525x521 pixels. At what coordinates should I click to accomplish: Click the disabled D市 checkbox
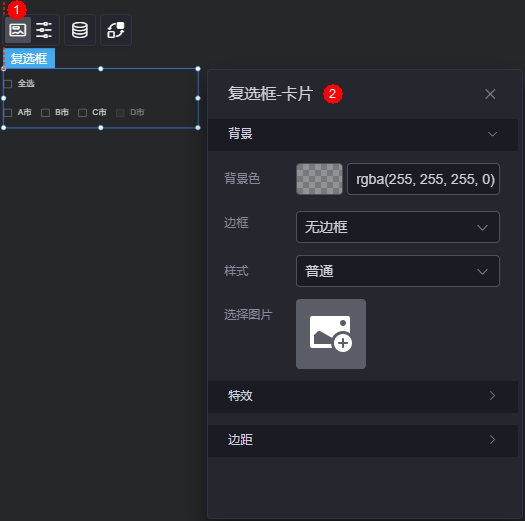pyautogui.click(x=120, y=113)
